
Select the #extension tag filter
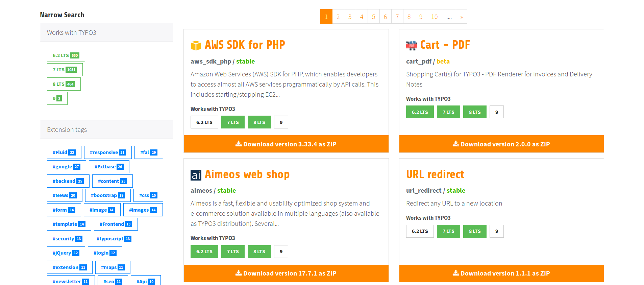pos(70,267)
